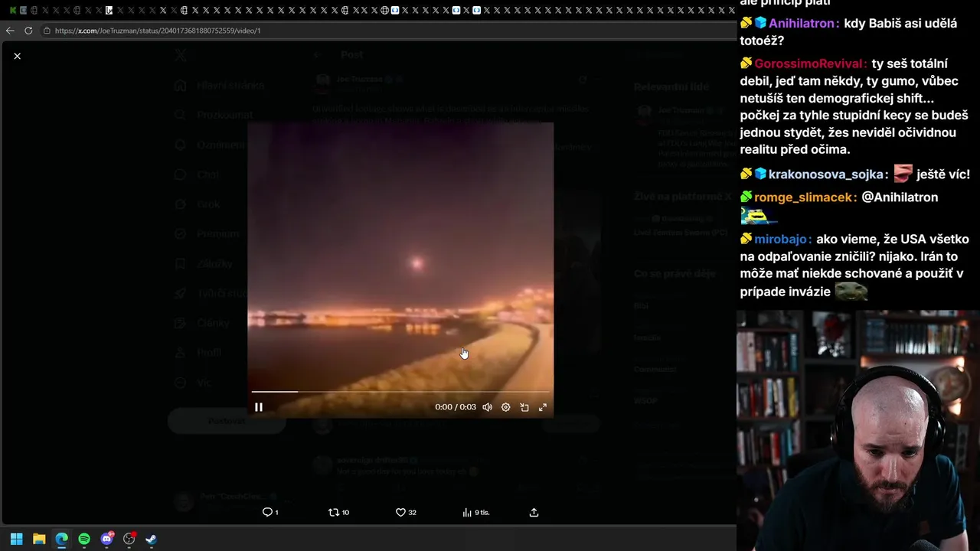This screenshot has height=551, width=980.
Task: Click the @Anihilatron mention in chat
Action: [900, 197]
